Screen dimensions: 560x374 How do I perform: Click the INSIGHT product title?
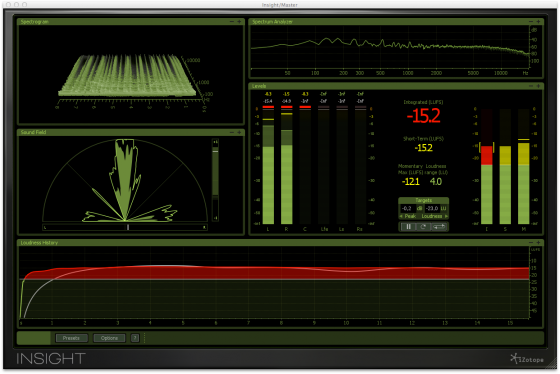[51, 358]
